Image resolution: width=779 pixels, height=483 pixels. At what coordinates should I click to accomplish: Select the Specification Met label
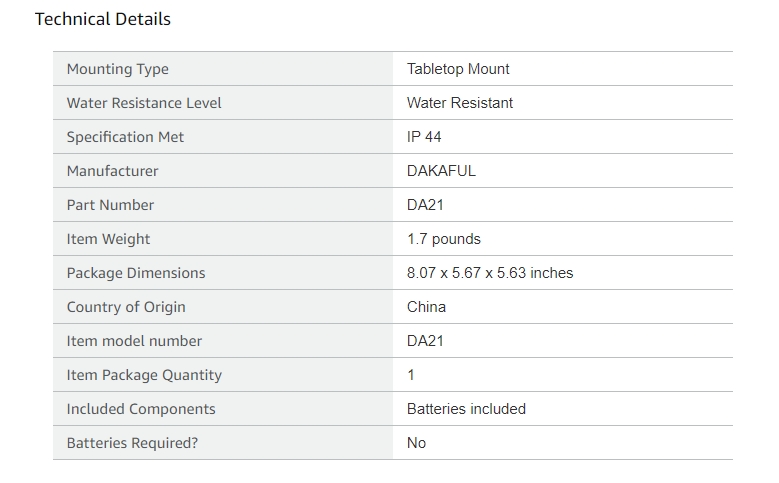click(125, 137)
